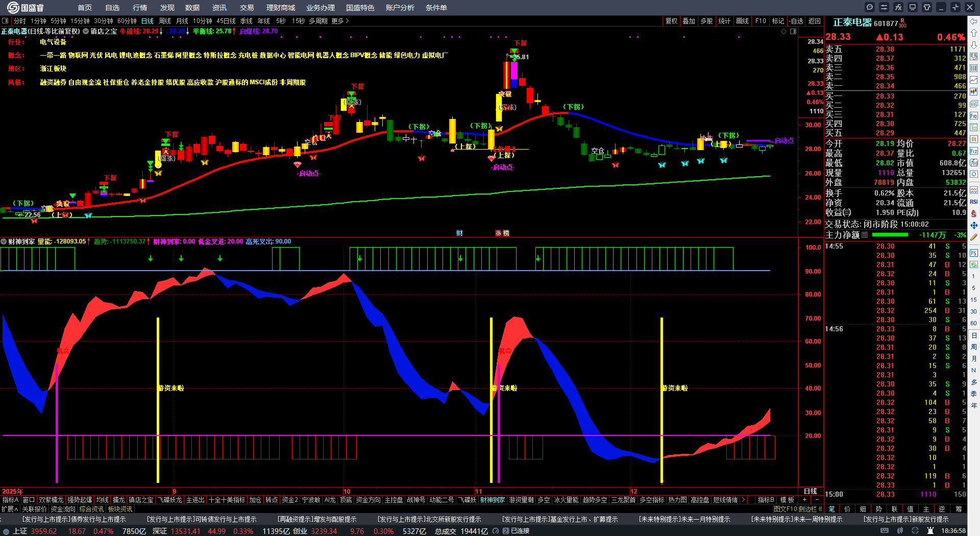Click the 返回 button

click(815, 21)
